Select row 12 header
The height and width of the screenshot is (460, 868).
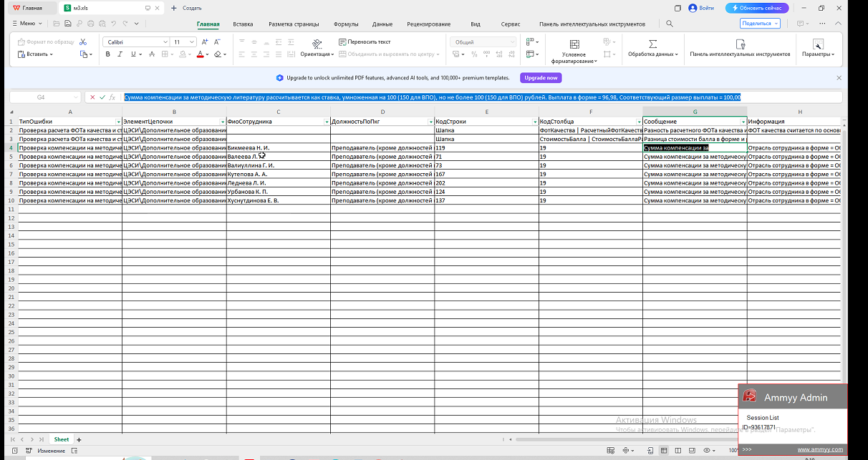click(x=11, y=218)
